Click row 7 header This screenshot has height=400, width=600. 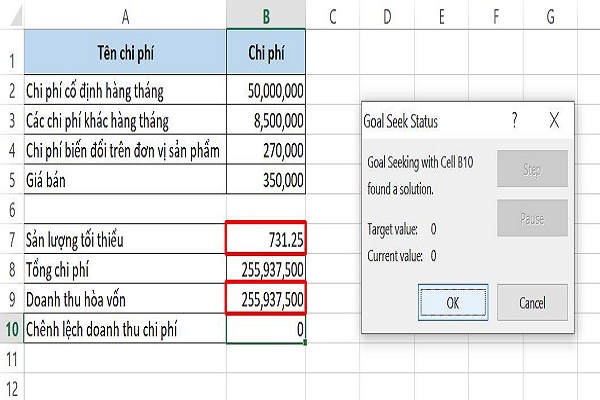pyautogui.click(x=11, y=240)
